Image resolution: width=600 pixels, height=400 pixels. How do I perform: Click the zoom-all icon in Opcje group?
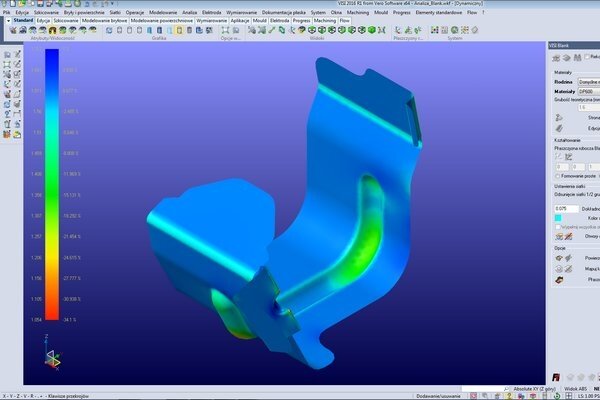tap(225, 30)
